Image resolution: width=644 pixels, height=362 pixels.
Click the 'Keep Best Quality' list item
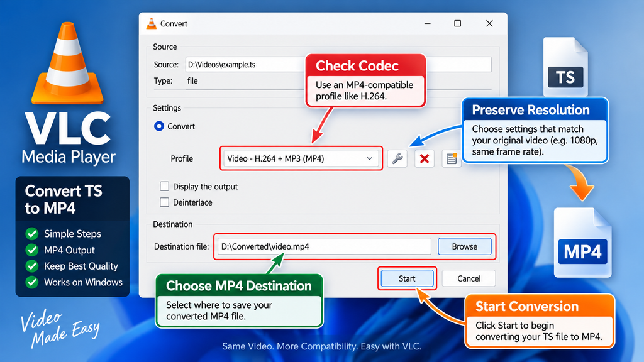[72, 266]
